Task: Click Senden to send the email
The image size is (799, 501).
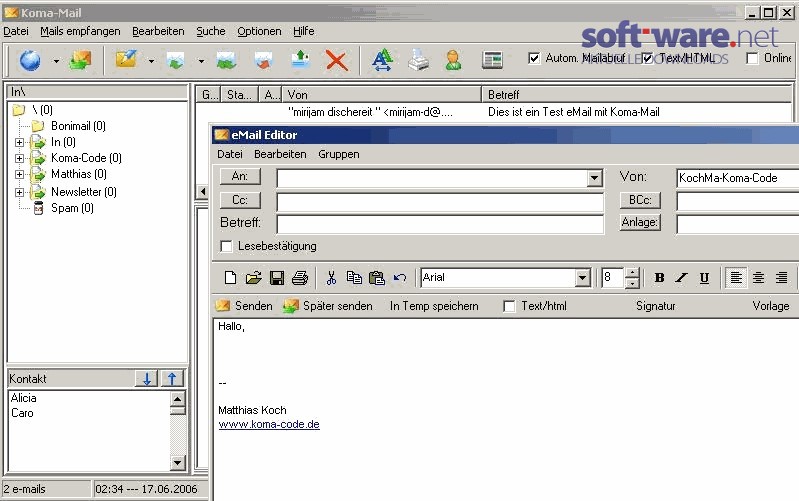Action: pyautogui.click(x=244, y=306)
